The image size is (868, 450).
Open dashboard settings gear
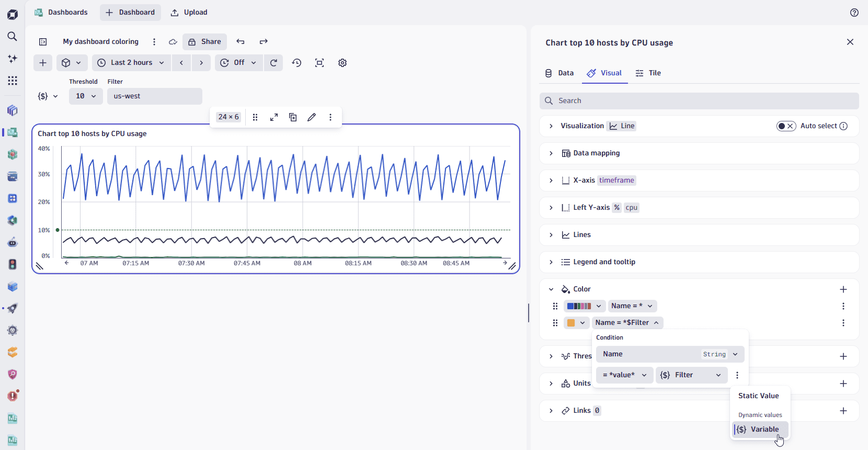(x=342, y=63)
